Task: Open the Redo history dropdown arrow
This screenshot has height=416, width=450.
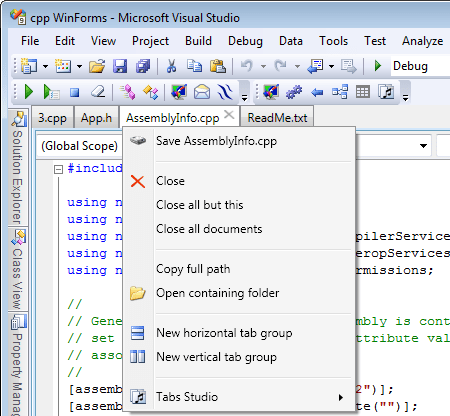Action: click(297, 66)
